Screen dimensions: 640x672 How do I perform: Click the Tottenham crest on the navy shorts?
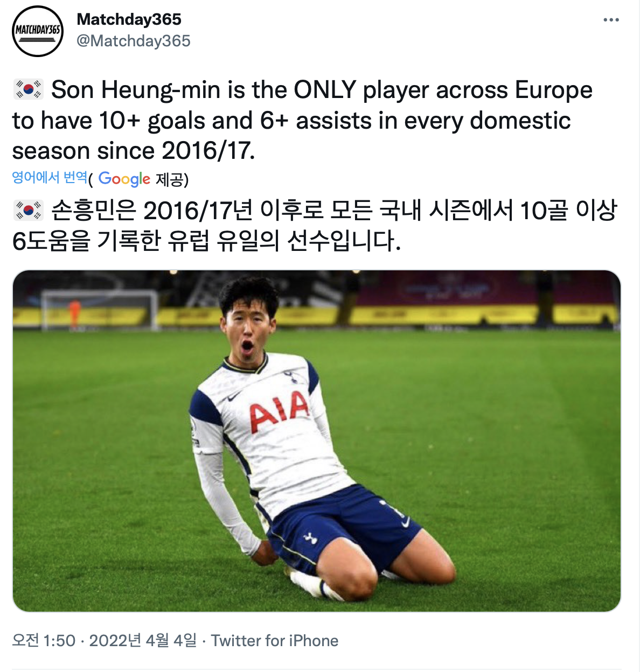coord(310,537)
